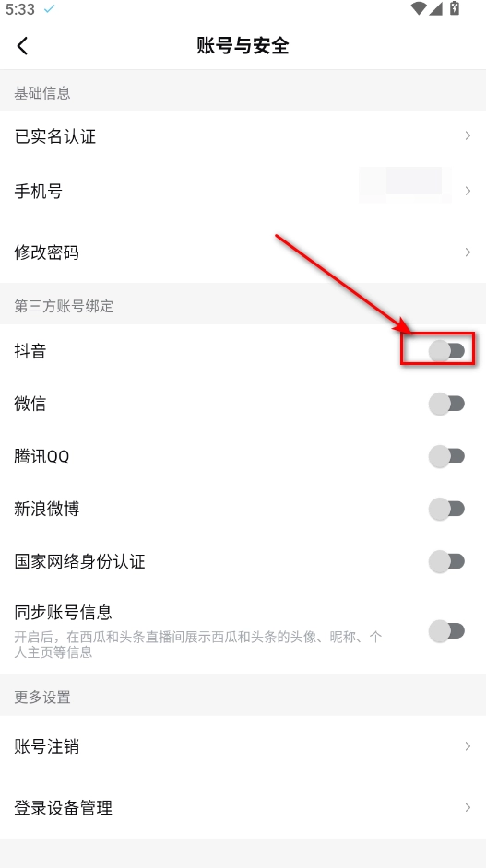Open the 登录设备管理 chevron
Viewport: 486px width, 868px height.
coord(468,807)
